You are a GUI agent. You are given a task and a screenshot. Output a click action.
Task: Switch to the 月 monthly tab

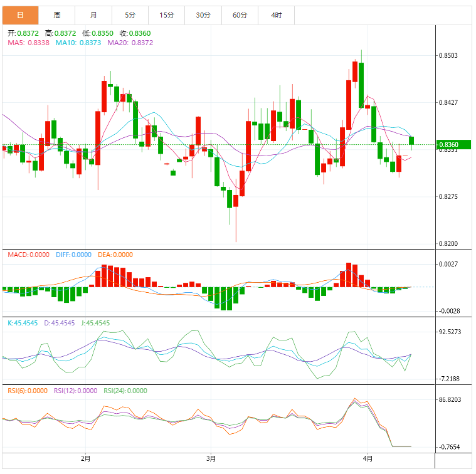tap(93, 15)
